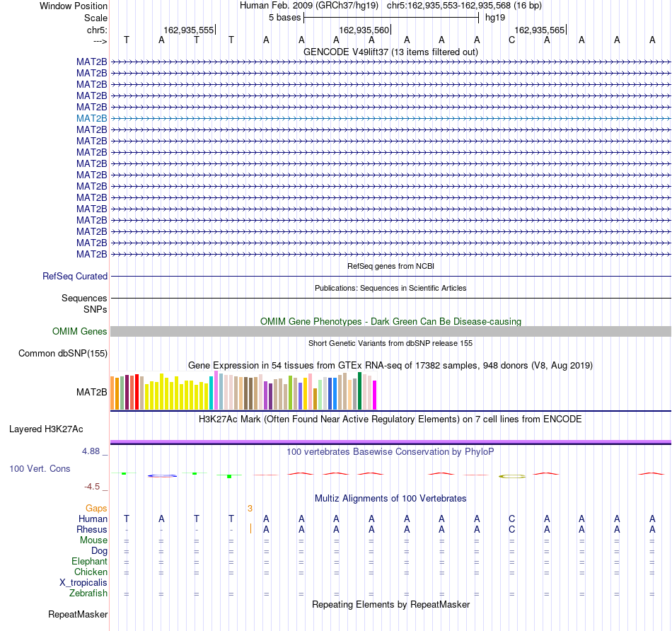Click the 5 bases scale bar

pyautogui.click(x=391, y=18)
